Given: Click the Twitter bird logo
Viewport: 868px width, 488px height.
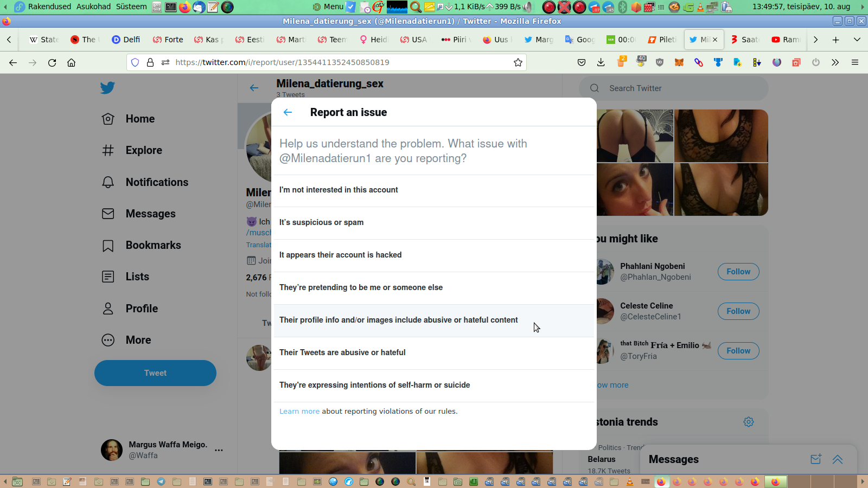Looking at the screenshot, I should point(107,88).
